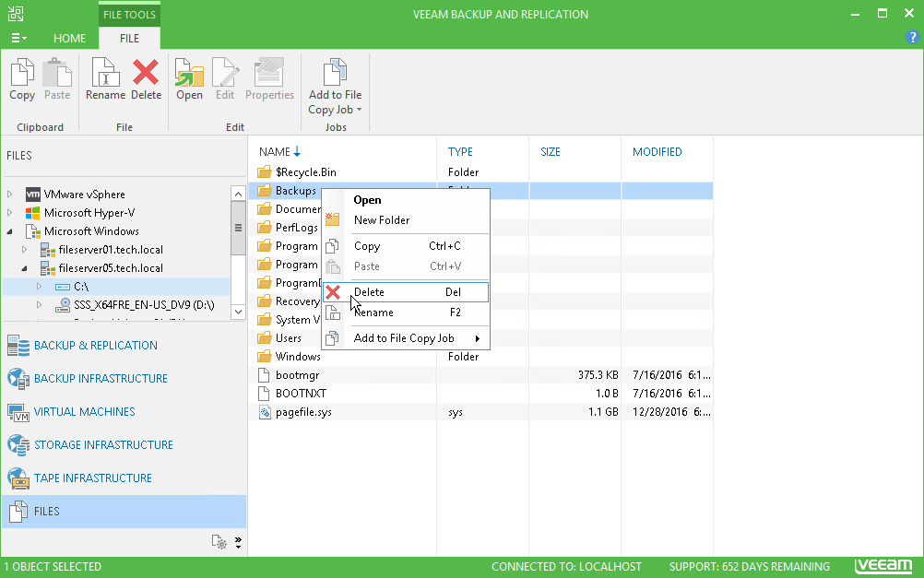Open the BACKUP INFRASTRUCTURE view
Image resolution: width=924 pixels, height=578 pixels.
coord(101,378)
